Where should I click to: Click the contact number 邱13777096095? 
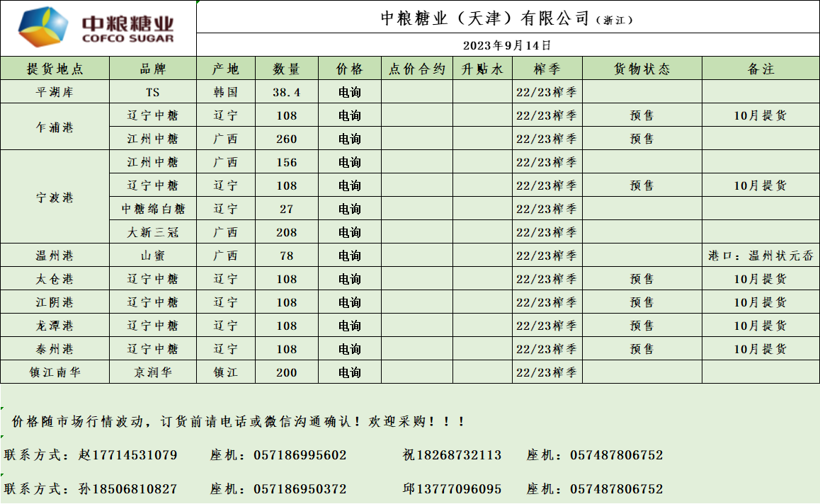click(x=452, y=489)
